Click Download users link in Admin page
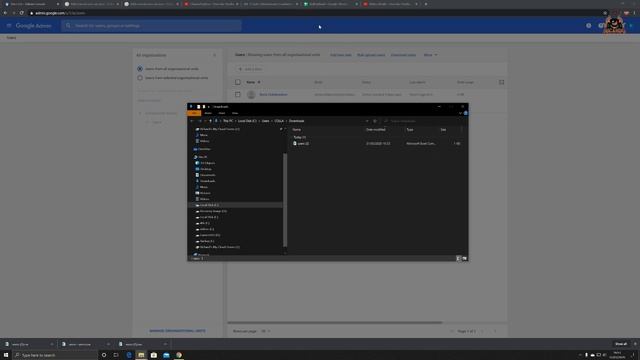Screen dimensions: 640x360 click(403, 55)
